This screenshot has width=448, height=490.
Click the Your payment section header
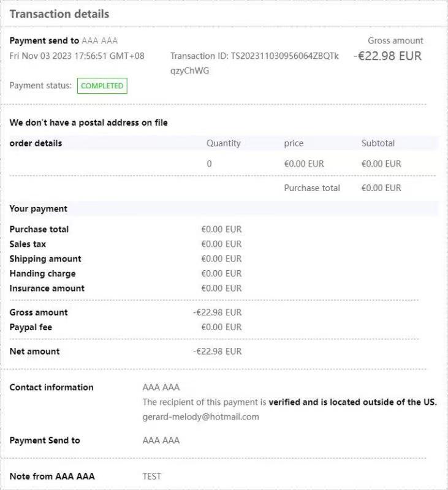pos(38,209)
